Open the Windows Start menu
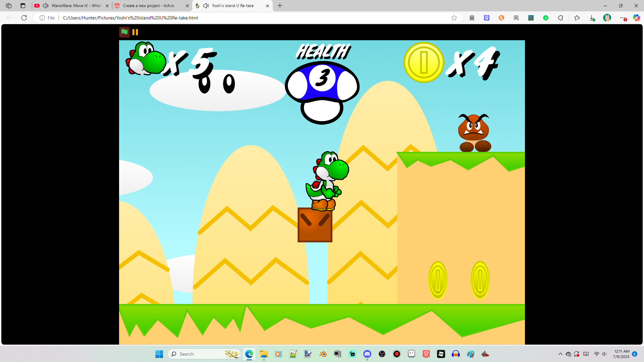Screen dimensions: 644x362 [159, 354]
